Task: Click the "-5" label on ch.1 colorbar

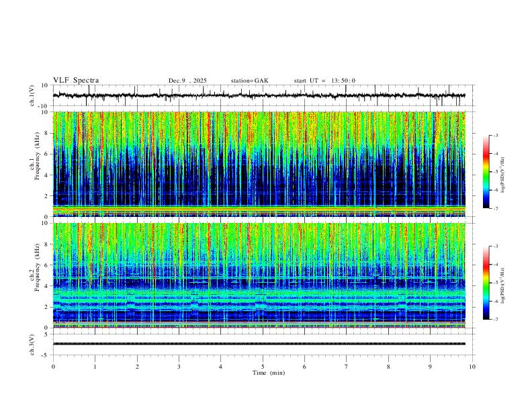Action: pos(496,172)
